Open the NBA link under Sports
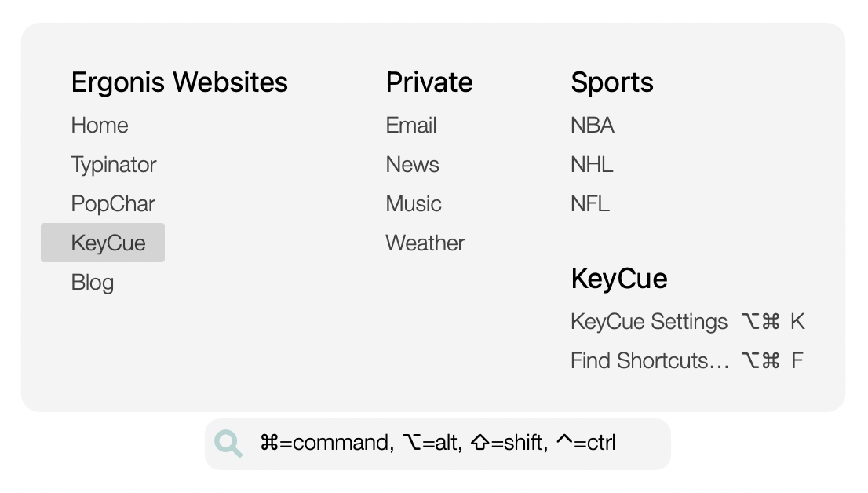Image resolution: width=868 pixels, height=493 pixels. pos(593,125)
